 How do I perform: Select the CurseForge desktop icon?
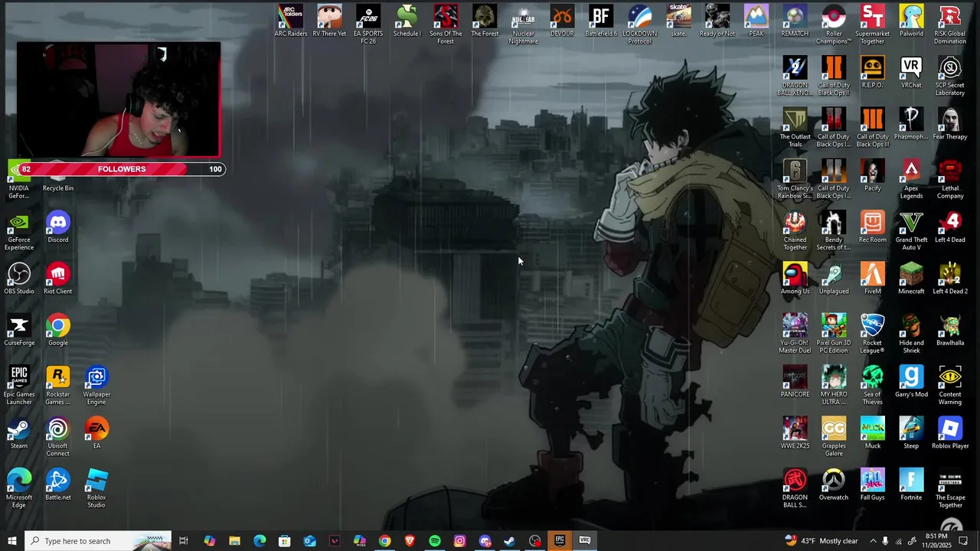point(19,330)
